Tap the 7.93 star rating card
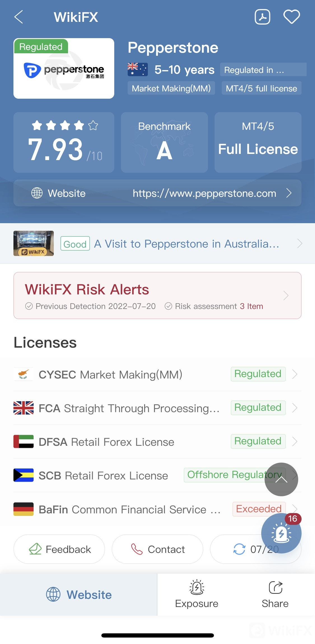Screen dimensions: 315x644 [x=64, y=142]
